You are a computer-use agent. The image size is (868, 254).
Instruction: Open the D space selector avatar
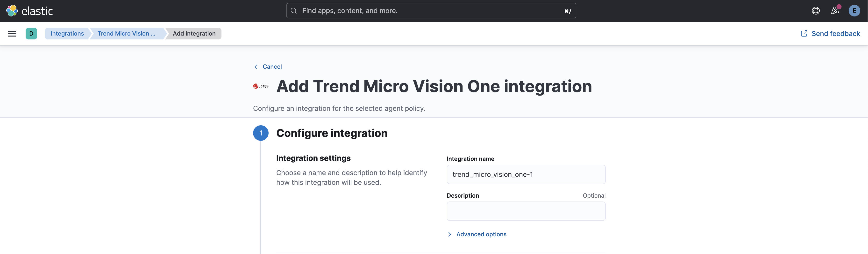click(31, 34)
